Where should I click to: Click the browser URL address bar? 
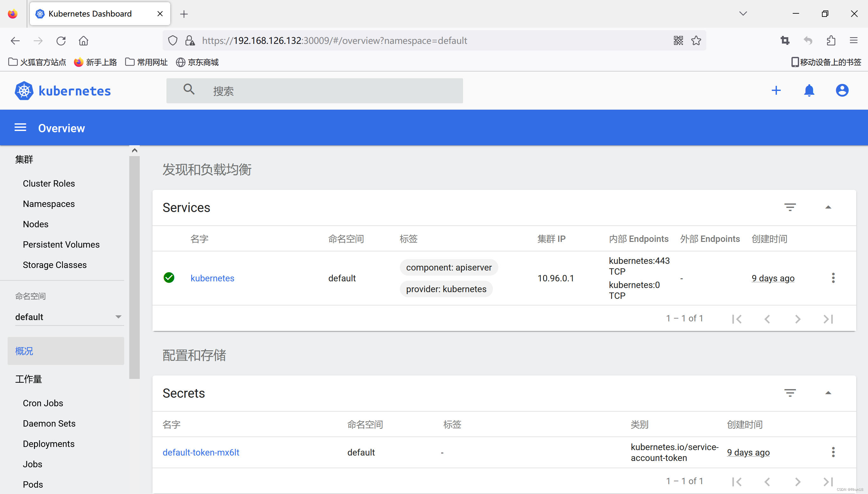[x=434, y=40]
